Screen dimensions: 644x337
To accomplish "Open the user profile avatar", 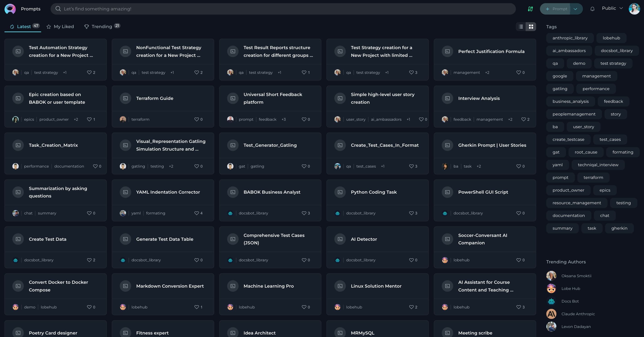I will tap(634, 9).
